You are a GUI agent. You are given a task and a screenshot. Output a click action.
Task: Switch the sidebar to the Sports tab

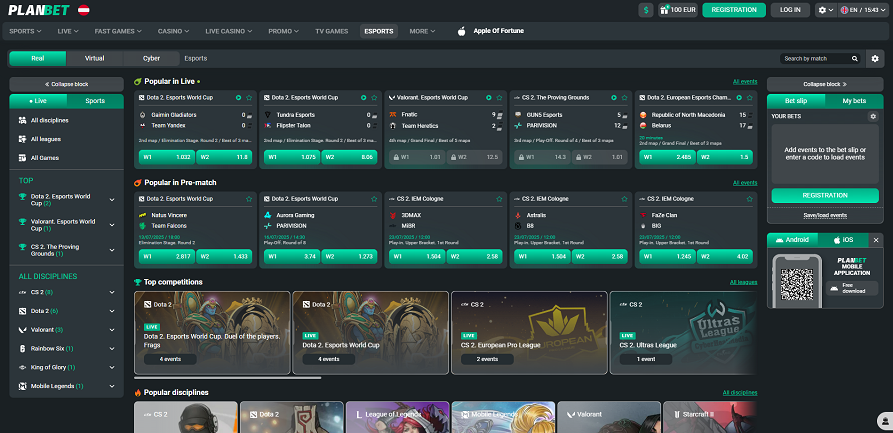95,101
